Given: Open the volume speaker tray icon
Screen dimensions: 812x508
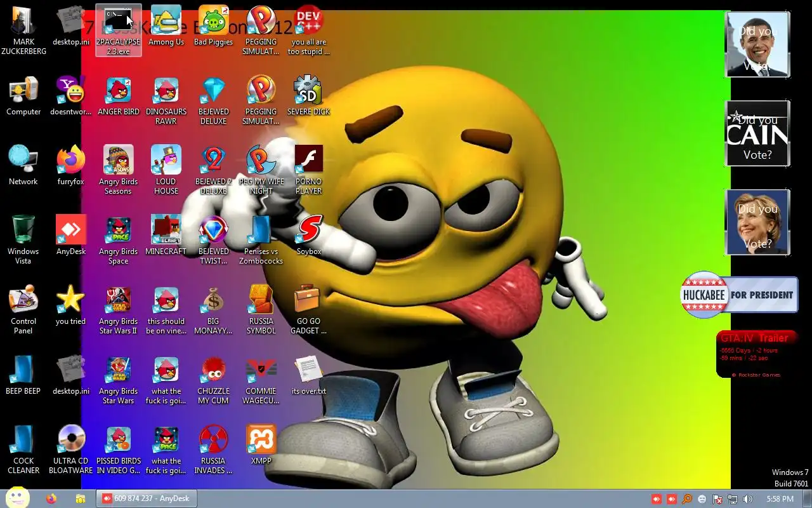Looking at the screenshot, I should 748,499.
